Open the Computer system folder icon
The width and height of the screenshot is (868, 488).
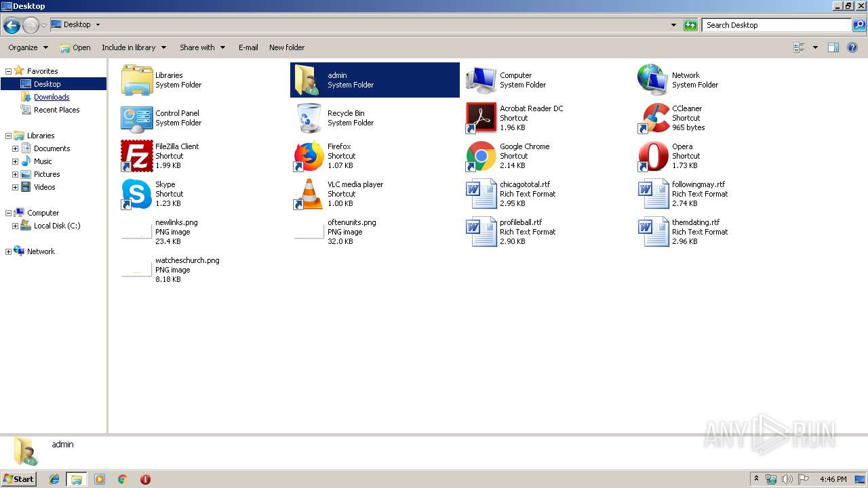(481, 80)
